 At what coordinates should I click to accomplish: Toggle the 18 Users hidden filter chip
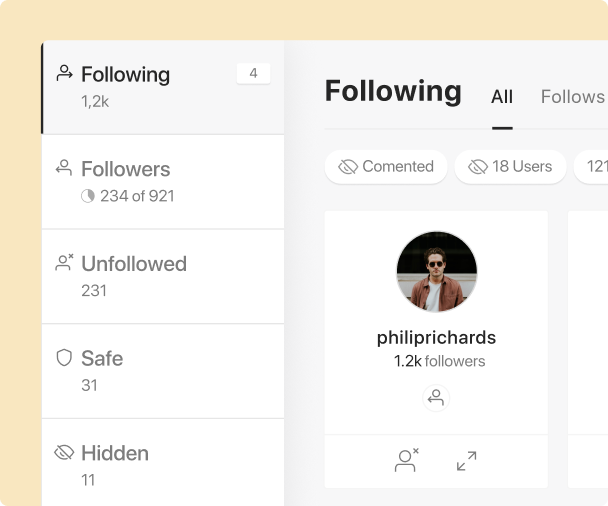pyautogui.click(x=510, y=167)
